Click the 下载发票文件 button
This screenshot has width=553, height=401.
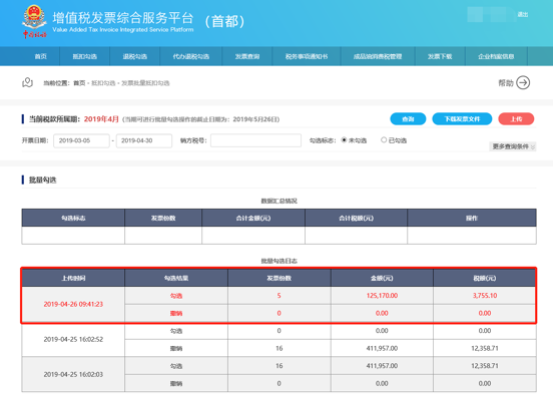(462, 119)
